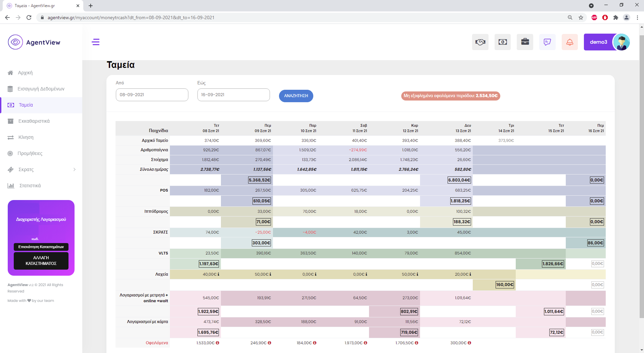Click the briefcase icon in header
Image resolution: width=644 pixels, height=353 pixels.
pos(525,42)
